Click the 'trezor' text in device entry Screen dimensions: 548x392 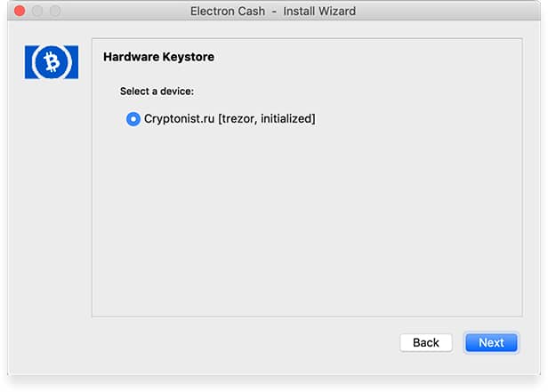(238, 119)
